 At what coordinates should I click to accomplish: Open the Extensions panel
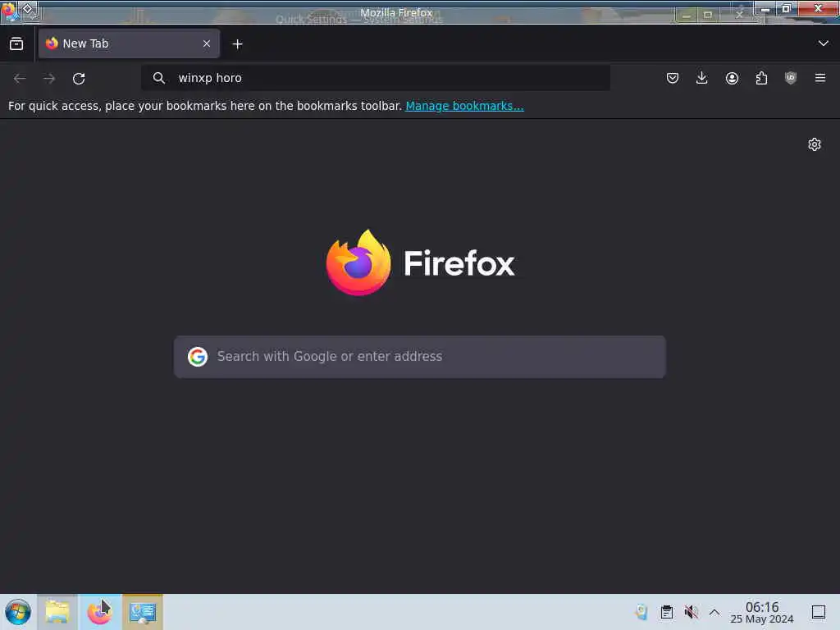pos(761,78)
